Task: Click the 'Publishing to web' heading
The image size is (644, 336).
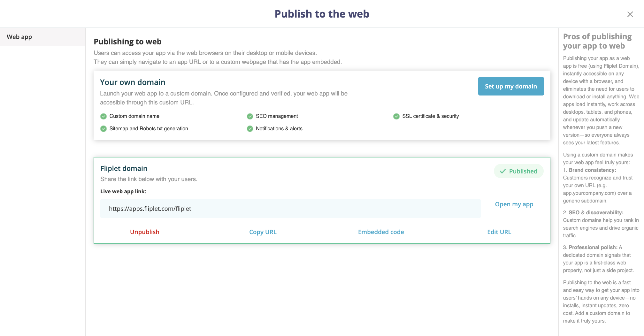Action: (127, 42)
